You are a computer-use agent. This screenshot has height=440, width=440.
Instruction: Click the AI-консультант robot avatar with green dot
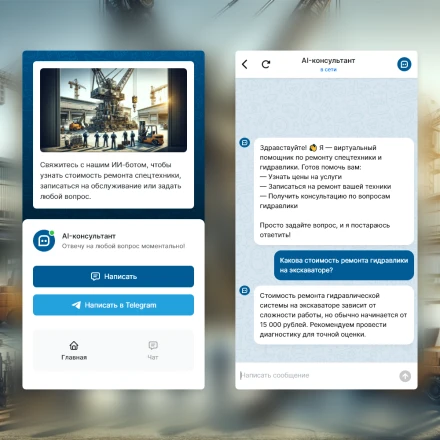[44, 241]
